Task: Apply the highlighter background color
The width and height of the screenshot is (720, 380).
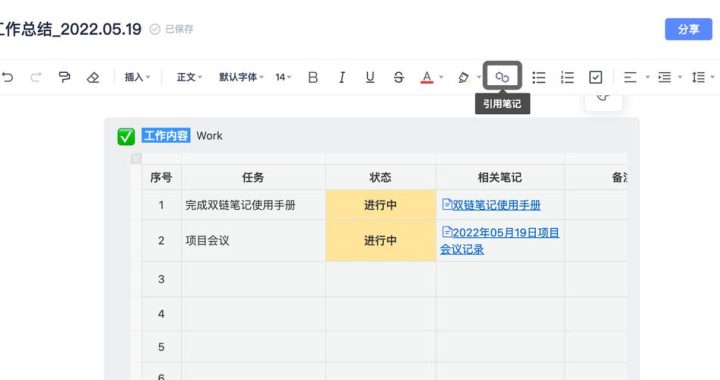Action: [x=463, y=77]
